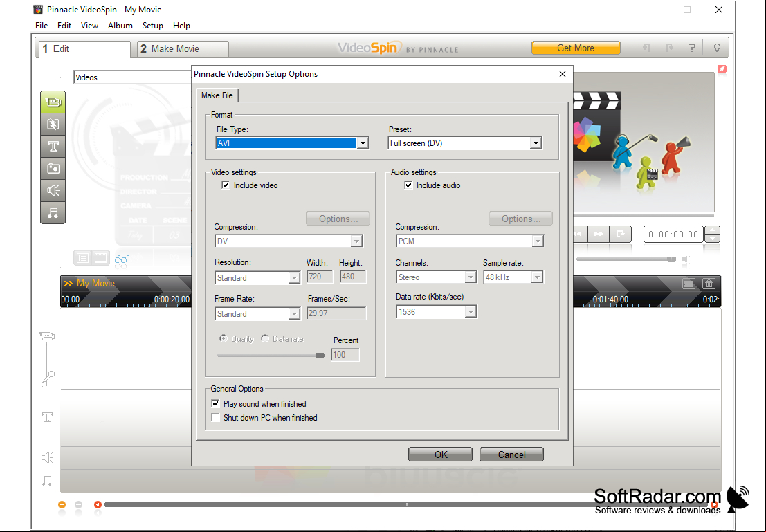
Task: Zoom out timeline with minus icon
Action: coord(79,504)
